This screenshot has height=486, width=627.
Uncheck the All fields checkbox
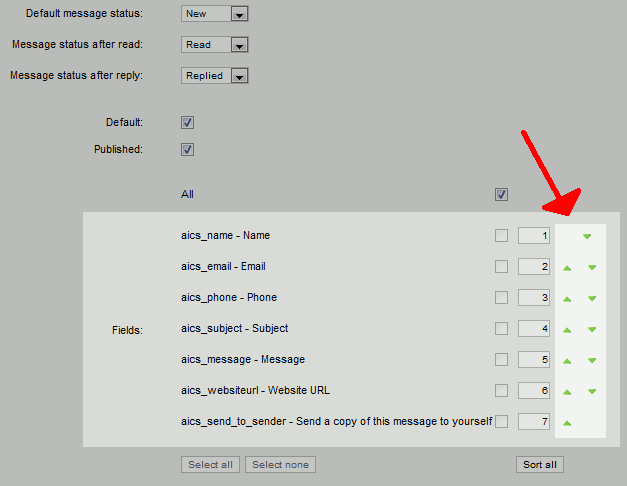pos(501,195)
